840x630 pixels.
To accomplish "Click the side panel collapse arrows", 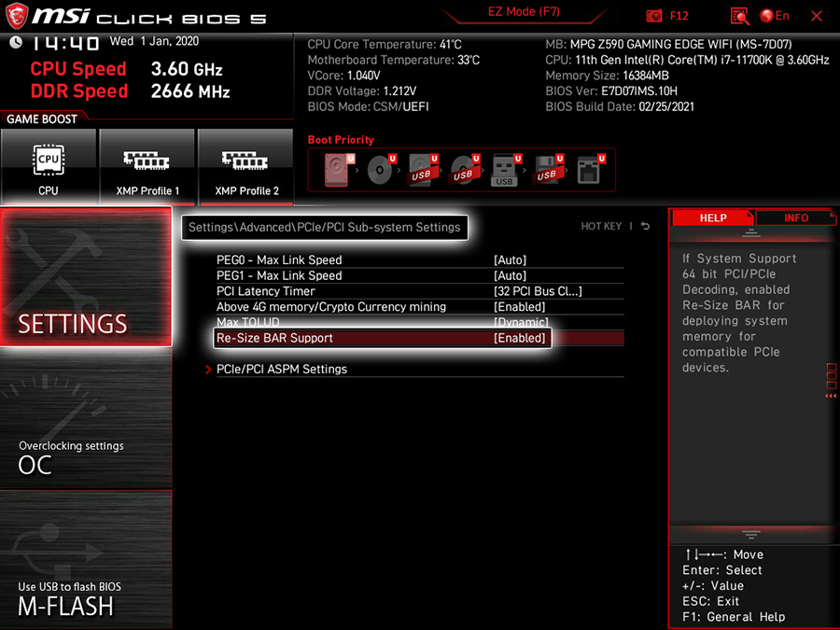I will pos(831,396).
